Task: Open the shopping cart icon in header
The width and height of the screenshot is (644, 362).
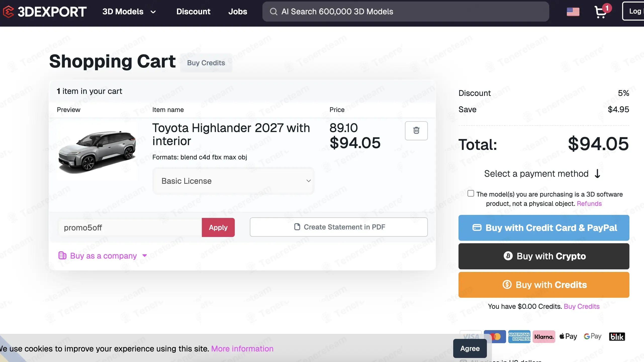Action: [x=601, y=12]
